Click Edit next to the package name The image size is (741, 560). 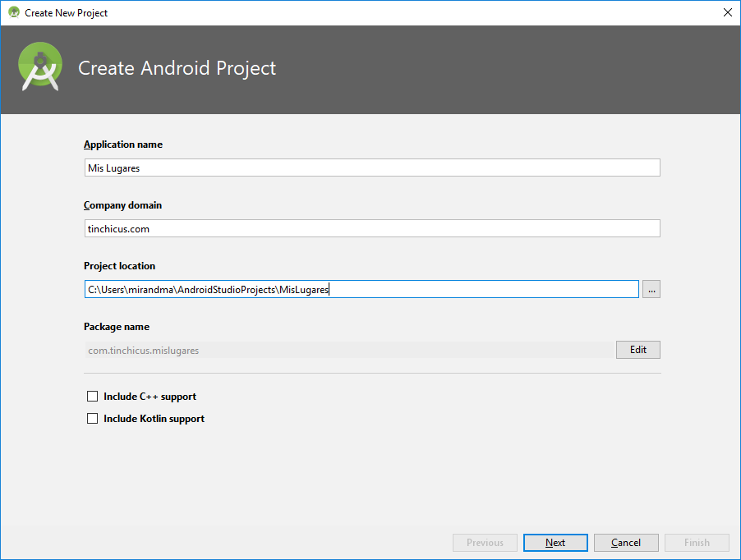click(638, 349)
